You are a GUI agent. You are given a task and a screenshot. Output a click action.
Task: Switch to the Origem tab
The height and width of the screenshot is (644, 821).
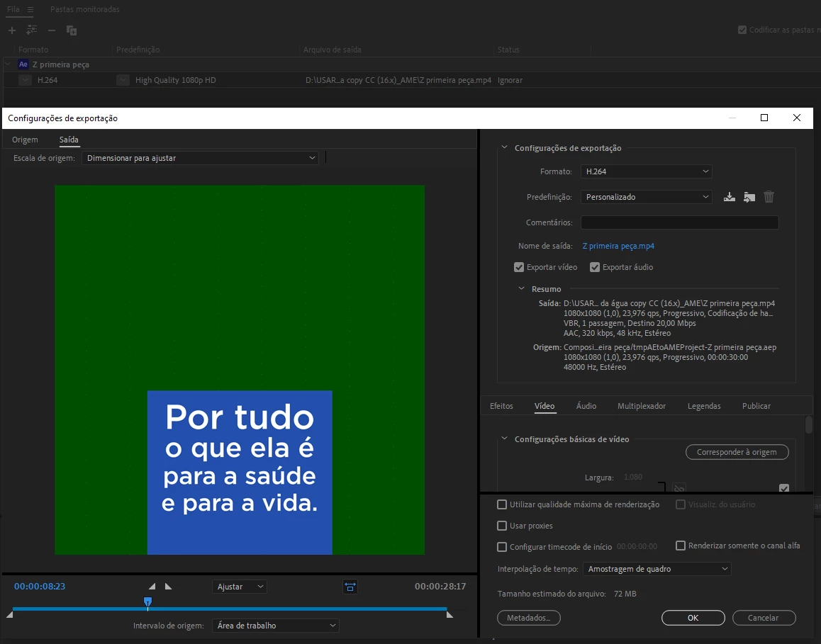pyautogui.click(x=25, y=140)
